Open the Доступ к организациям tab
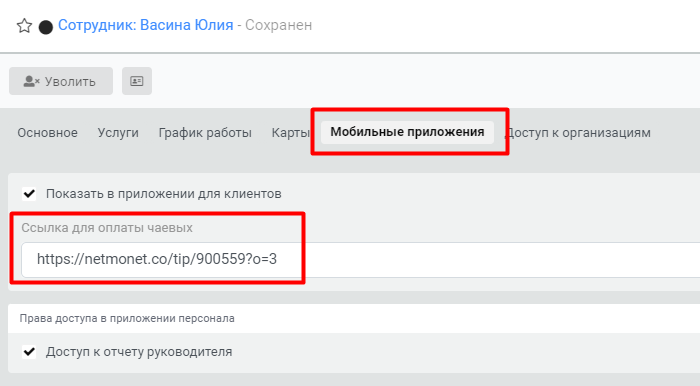This screenshot has width=700, height=386. 579,133
